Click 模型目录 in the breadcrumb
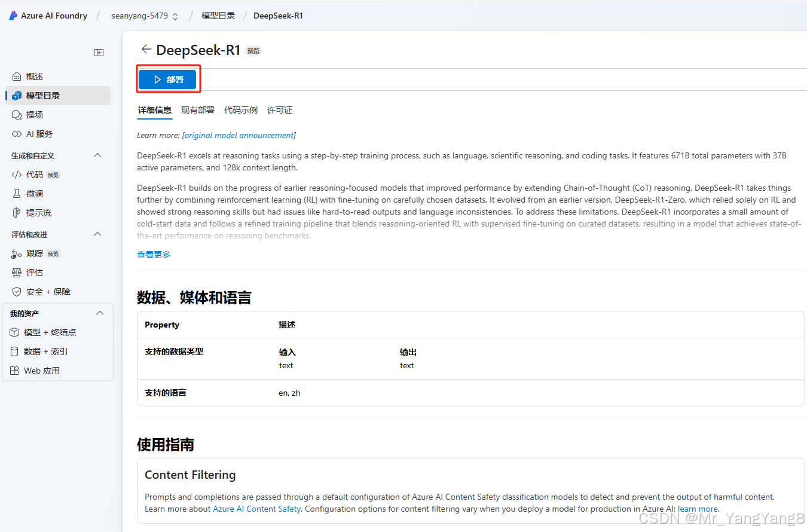807x532 pixels. click(218, 16)
